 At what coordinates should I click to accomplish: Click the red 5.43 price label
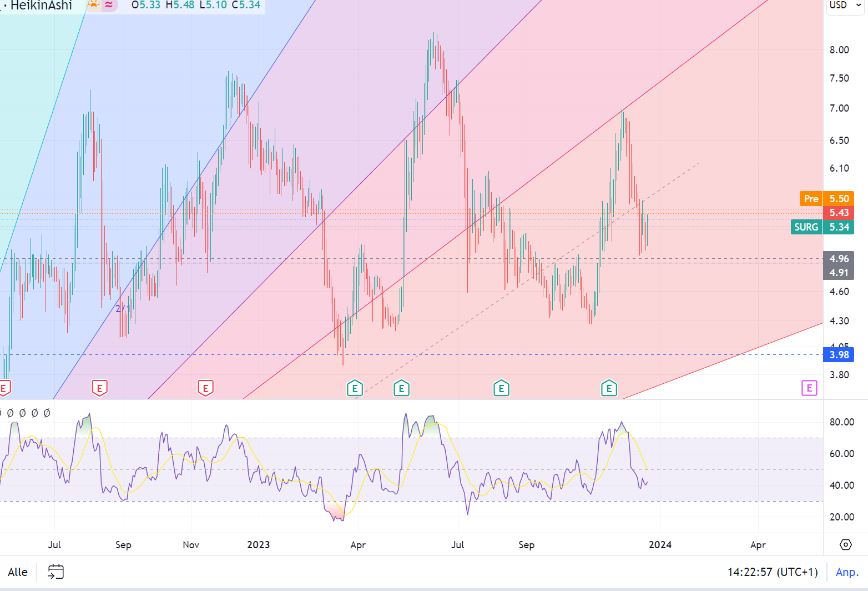pos(839,213)
